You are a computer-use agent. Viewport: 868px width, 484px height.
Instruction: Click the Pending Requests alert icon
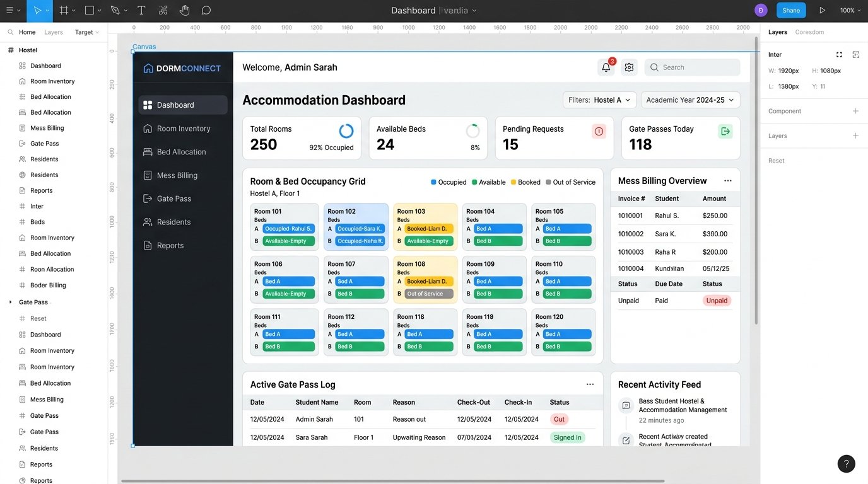599,131
